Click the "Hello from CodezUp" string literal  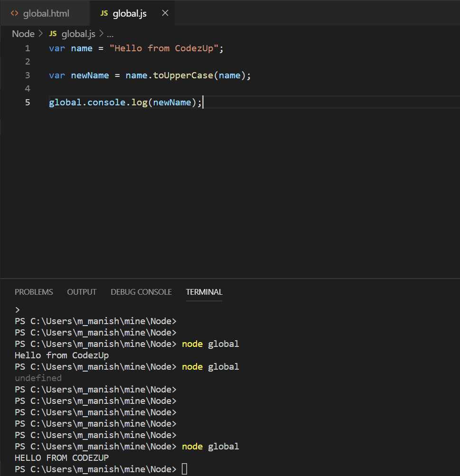tap(164, 48)
